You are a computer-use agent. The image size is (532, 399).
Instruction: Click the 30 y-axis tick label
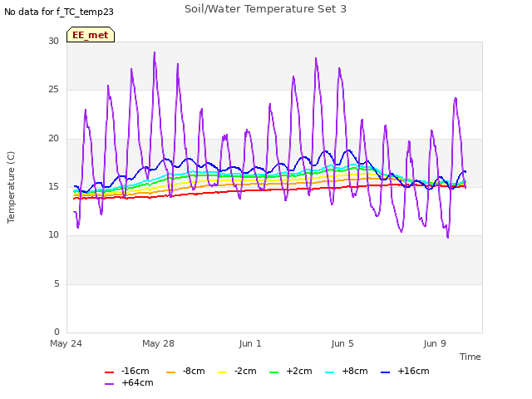(53, 41)
